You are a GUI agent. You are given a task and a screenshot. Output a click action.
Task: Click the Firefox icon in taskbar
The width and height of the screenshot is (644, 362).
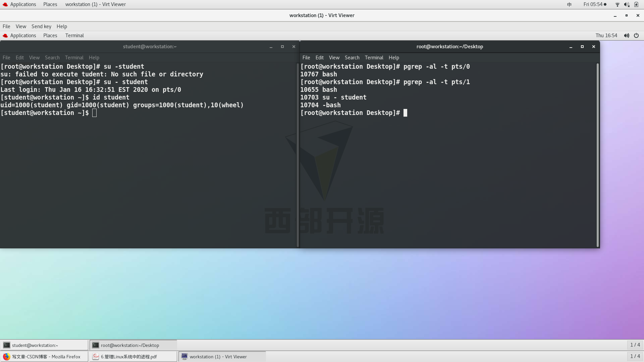6,357
